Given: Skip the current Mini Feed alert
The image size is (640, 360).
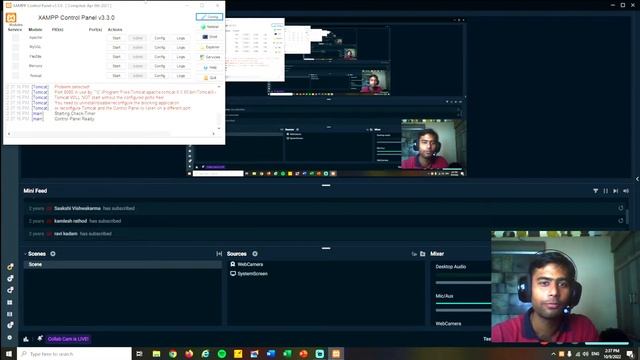Looking at the screenshot, I should (616, 191).
